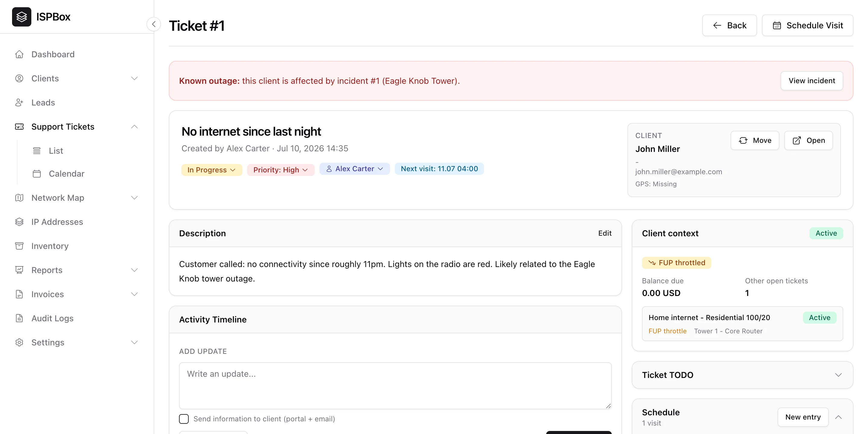Click the Audit Logs file icon

tap(19, 318)
